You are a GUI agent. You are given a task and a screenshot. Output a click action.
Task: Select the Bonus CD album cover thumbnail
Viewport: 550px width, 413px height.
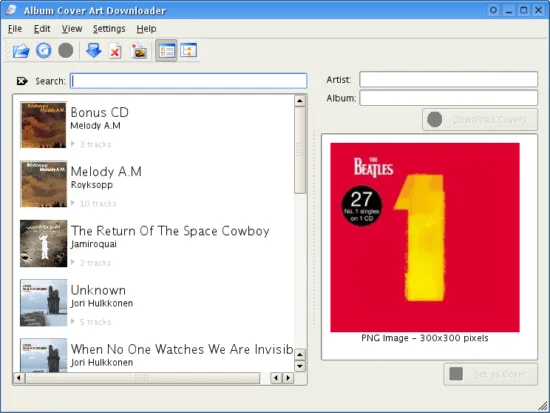[43, 125]
